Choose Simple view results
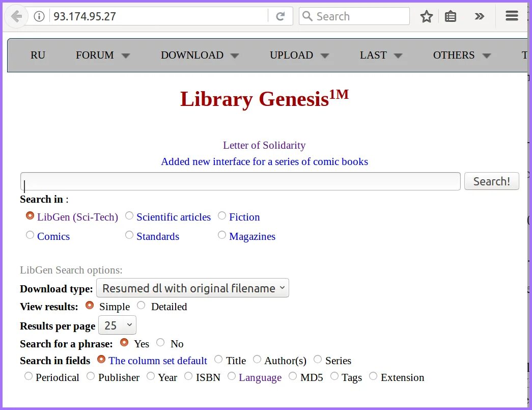Viewport: 532px width, 410px height. [x=90, y=305]
